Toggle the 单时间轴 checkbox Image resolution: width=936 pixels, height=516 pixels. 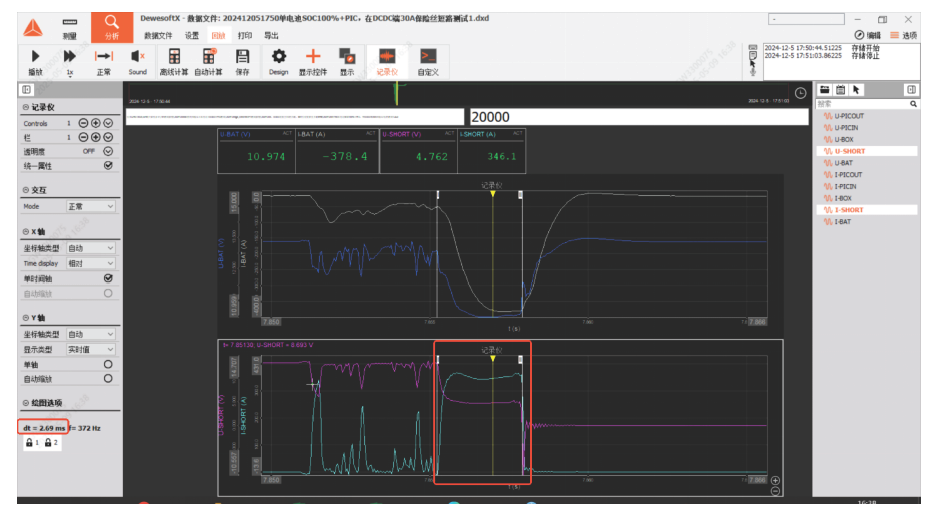pyautogui.click(x=108, y=278)
